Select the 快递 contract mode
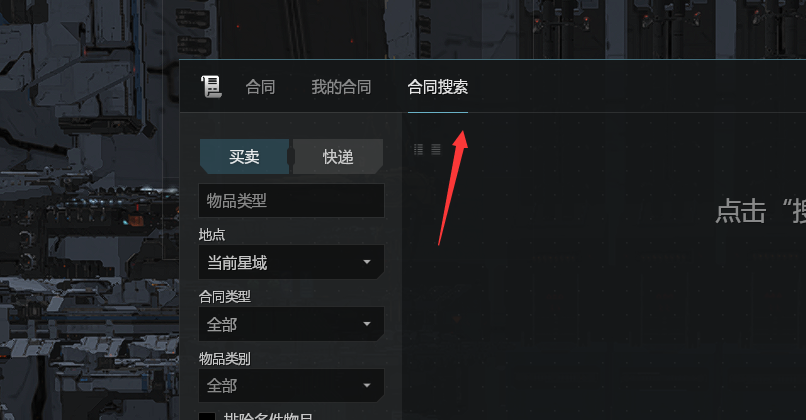806x420 pixels. [x=338, y=156]
